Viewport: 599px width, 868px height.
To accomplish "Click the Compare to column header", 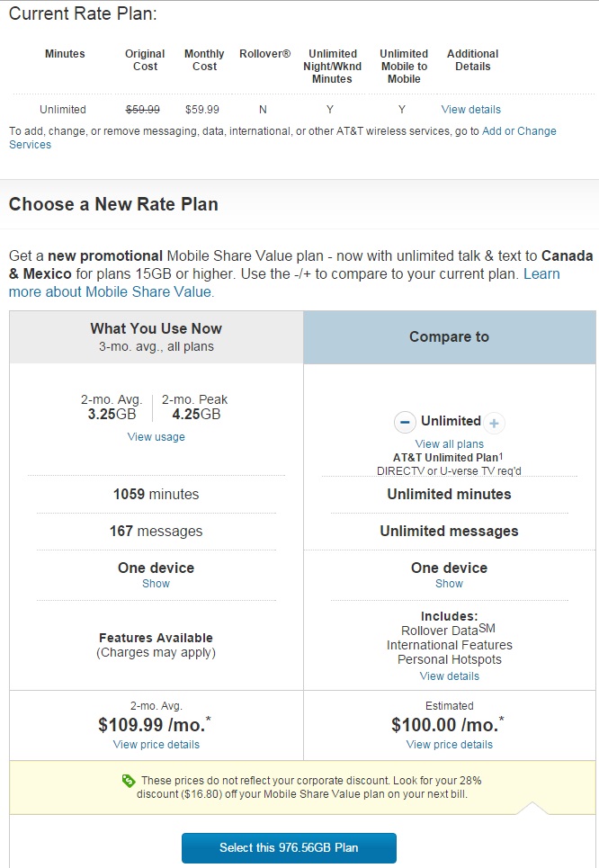I will point(449,336).
